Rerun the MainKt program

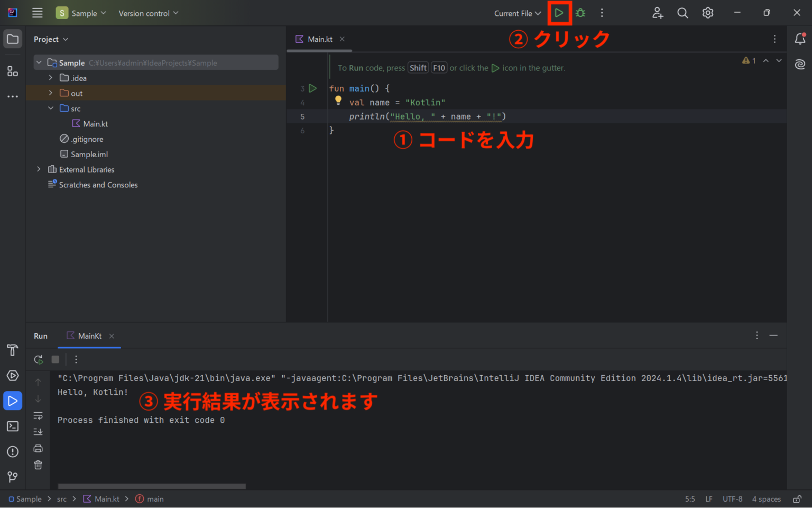(x=38, y=359)
